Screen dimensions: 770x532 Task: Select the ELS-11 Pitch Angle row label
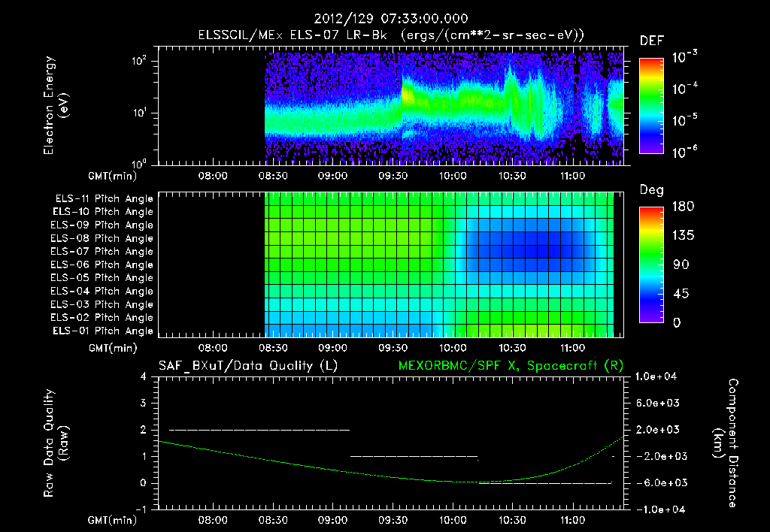tap(104, 199)
